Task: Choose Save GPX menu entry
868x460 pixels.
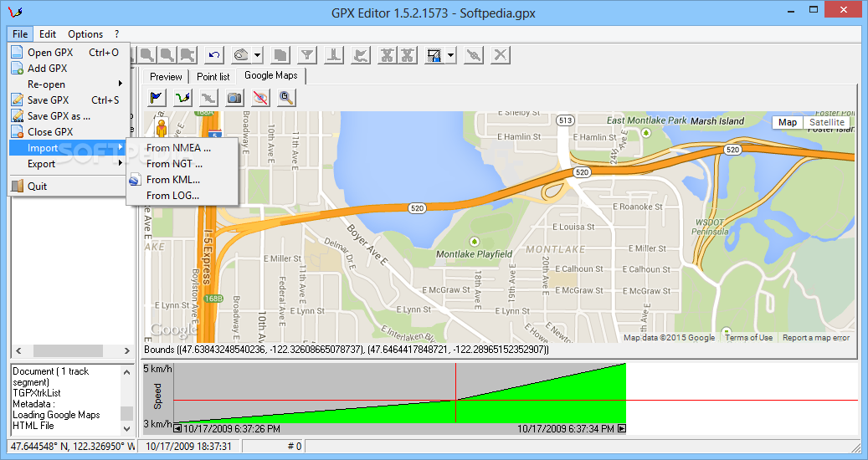Action: (69, 100)
